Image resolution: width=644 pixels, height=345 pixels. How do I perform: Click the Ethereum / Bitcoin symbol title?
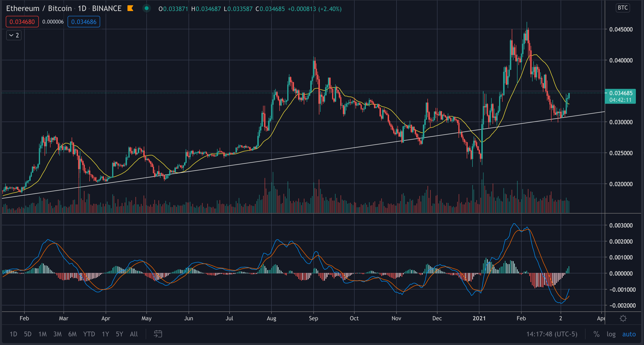(x=39, y=8)
